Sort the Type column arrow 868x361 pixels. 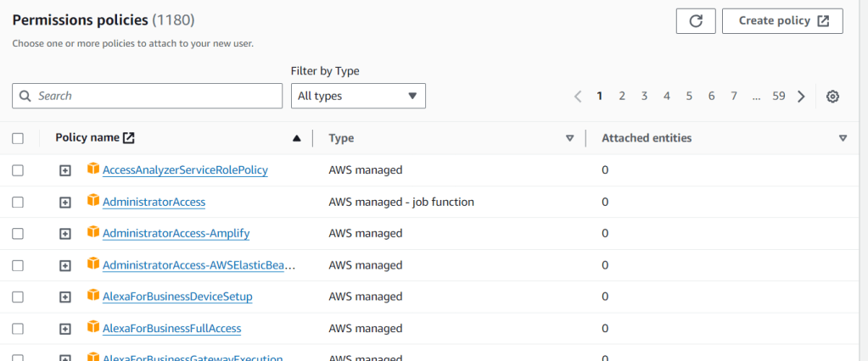click(569, 139)
